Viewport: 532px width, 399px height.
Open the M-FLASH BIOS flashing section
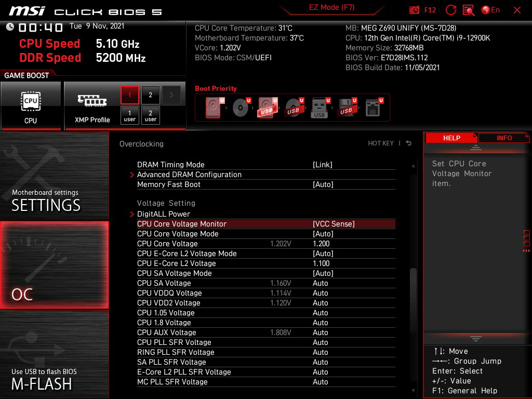click(x=54, y=354)
